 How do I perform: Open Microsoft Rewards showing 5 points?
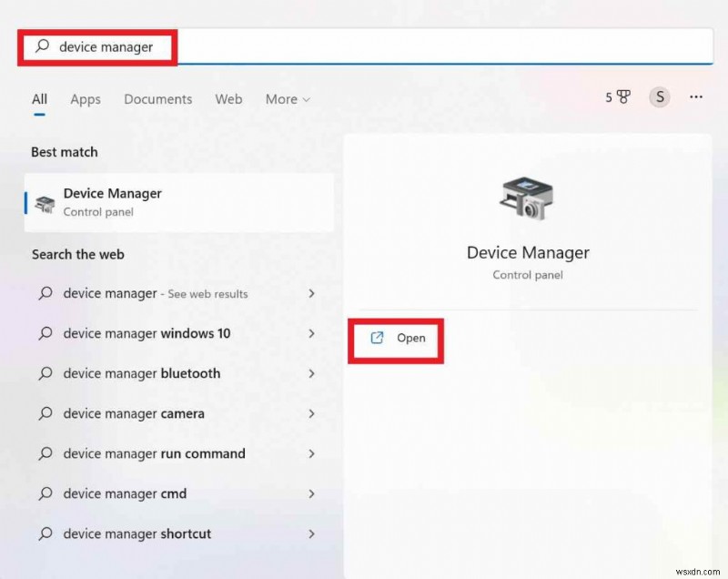620,96
